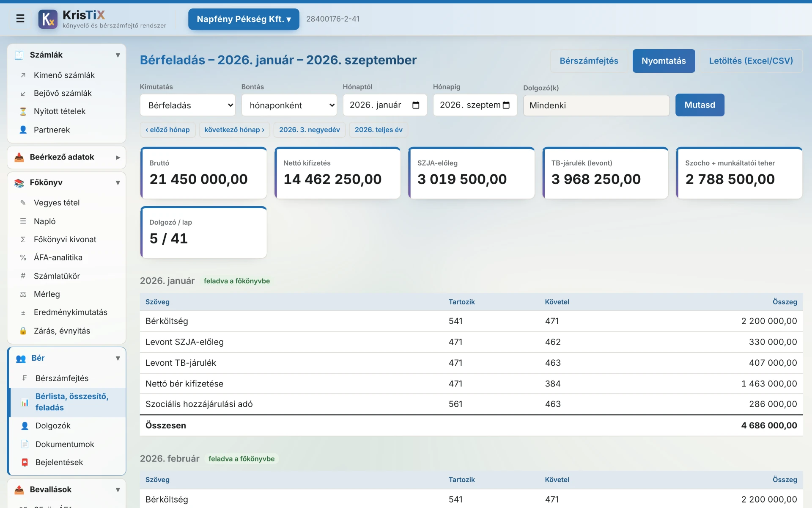The width and height of the screenshot is (812, 508).
Task: Collapse the Számlák section arrow
Action: 118,55
